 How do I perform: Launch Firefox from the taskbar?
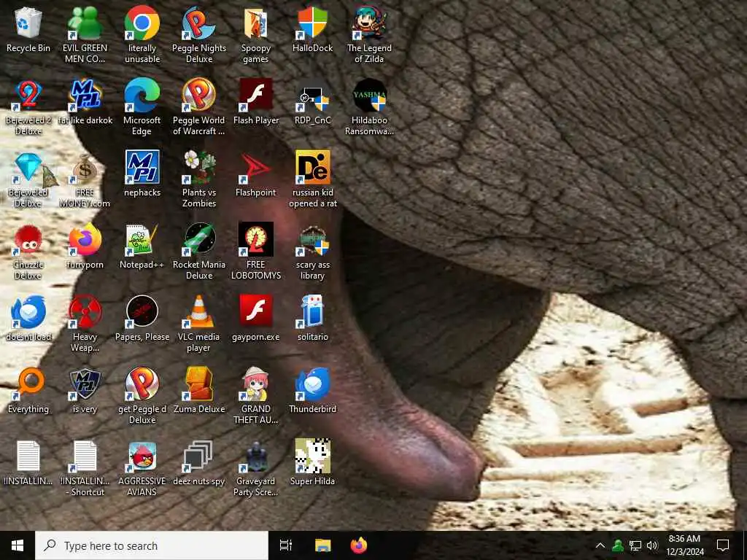point(359,545)
